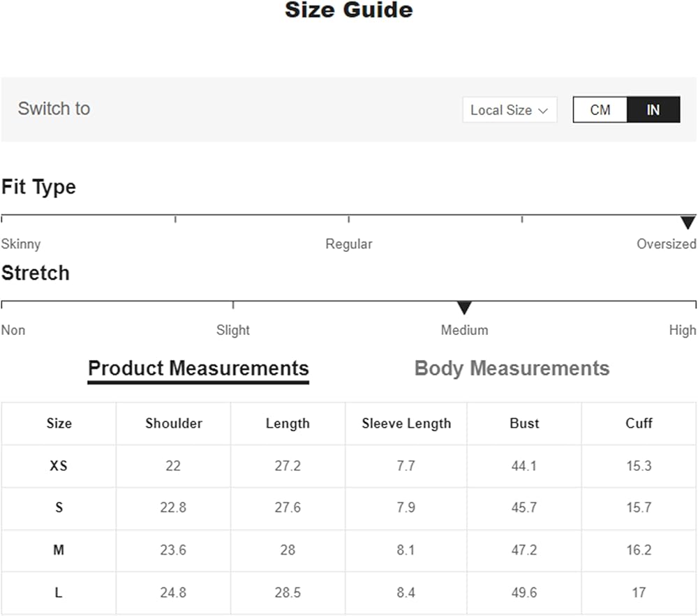Select the IN unit toggle

[x=653, y=110]
